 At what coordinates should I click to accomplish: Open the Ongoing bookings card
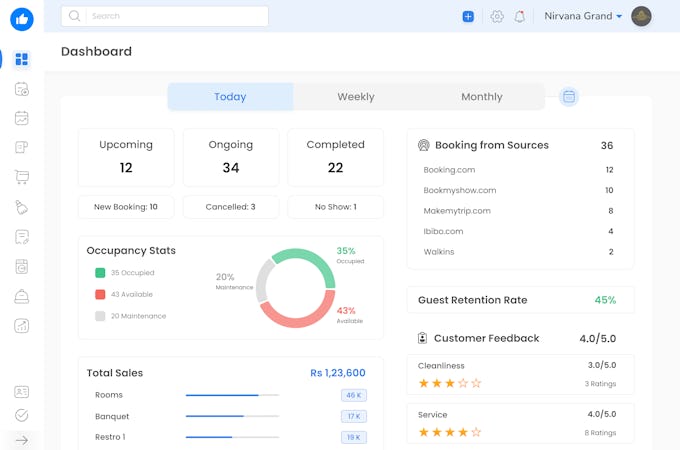[231, 157]
